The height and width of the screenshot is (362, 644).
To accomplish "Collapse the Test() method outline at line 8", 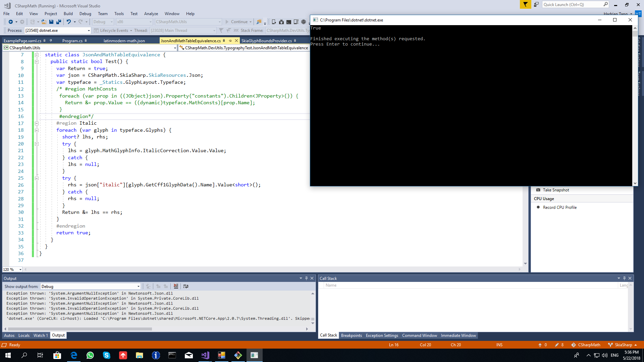I will (x=37, y=62).
